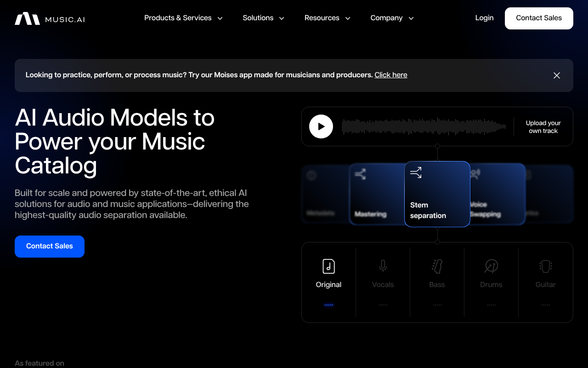Dismiss the Moises app banner
588x368 pixels.
[x=557, y=75]
